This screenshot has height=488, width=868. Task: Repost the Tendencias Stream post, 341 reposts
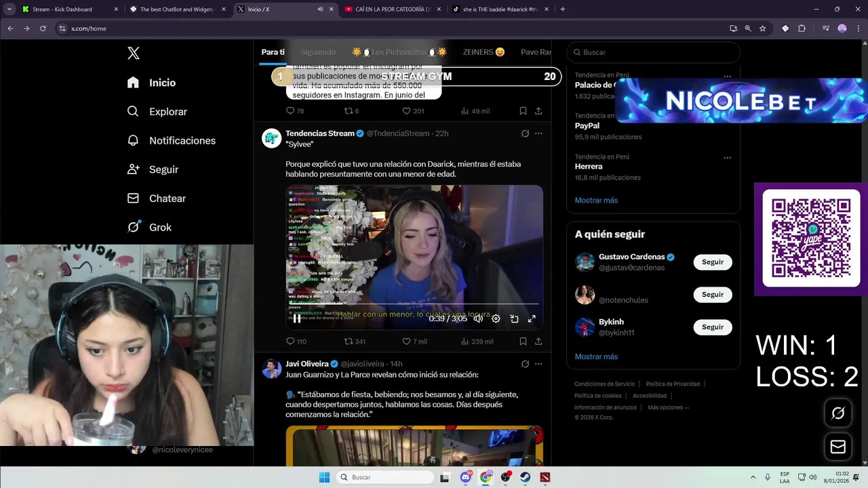click(355, 342)
